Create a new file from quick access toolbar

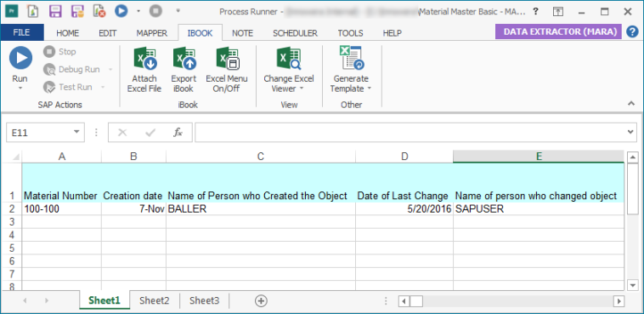pos(32,11)
